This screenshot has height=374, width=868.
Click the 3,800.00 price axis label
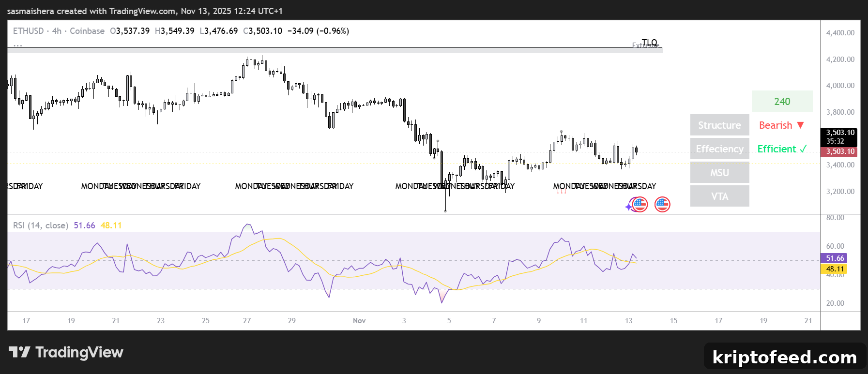pyautogui.click(x=840, y=112)
